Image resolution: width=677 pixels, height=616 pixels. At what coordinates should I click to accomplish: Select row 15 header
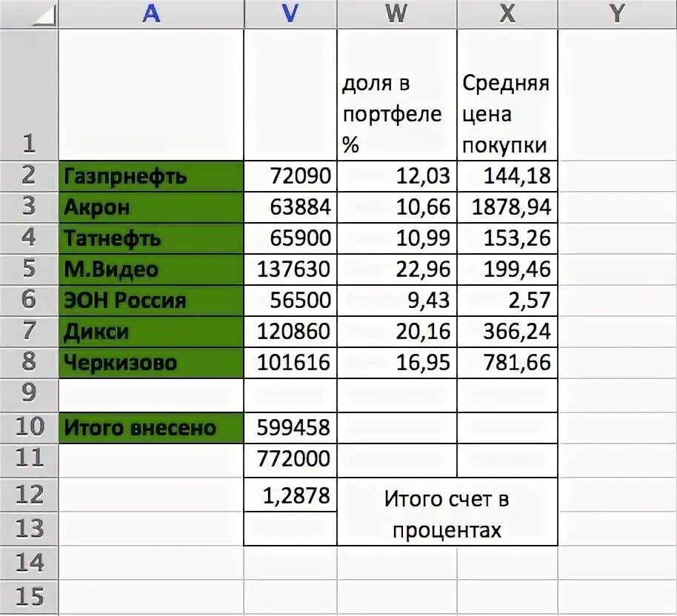(x=29, y=597)
